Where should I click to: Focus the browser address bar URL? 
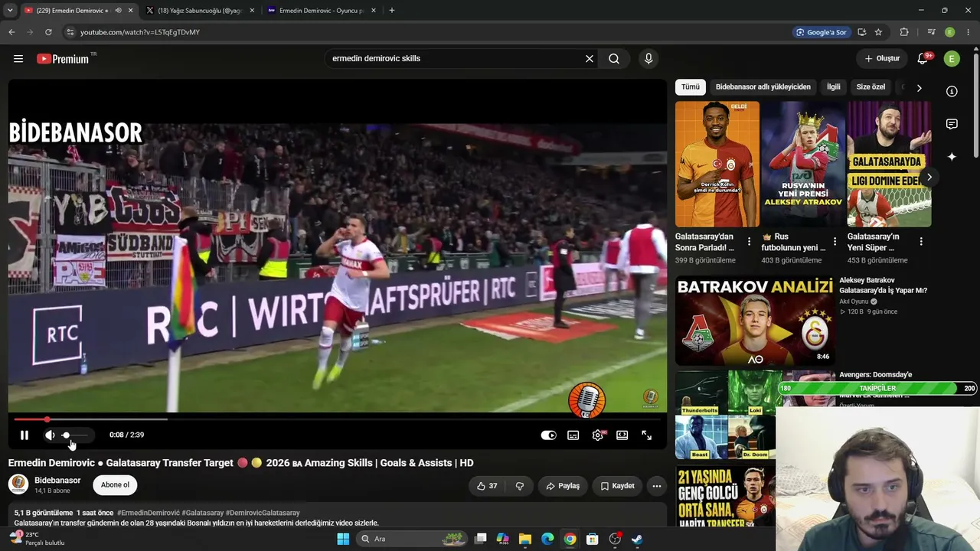pos(140,32)
